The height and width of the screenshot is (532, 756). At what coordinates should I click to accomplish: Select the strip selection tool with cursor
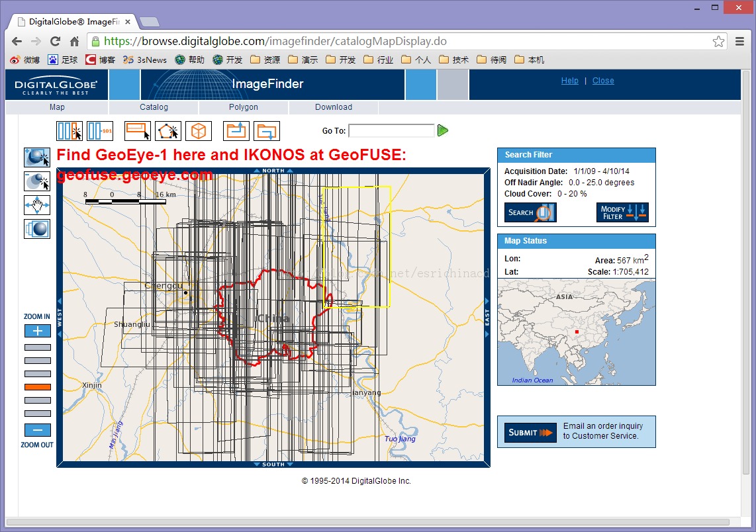[70, 130]
